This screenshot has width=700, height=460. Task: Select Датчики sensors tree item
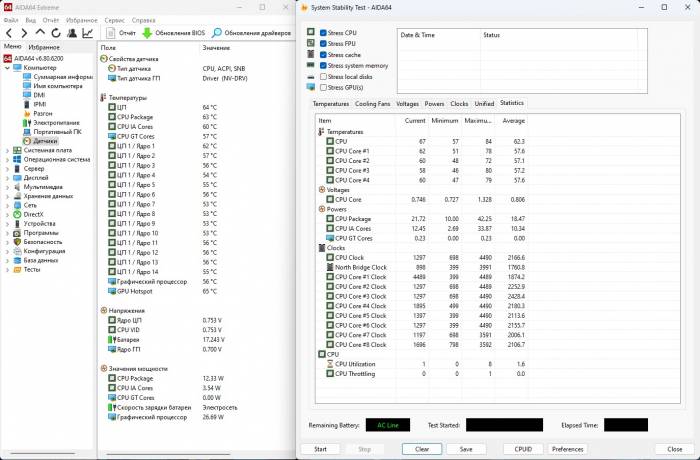tap(45, 141)
